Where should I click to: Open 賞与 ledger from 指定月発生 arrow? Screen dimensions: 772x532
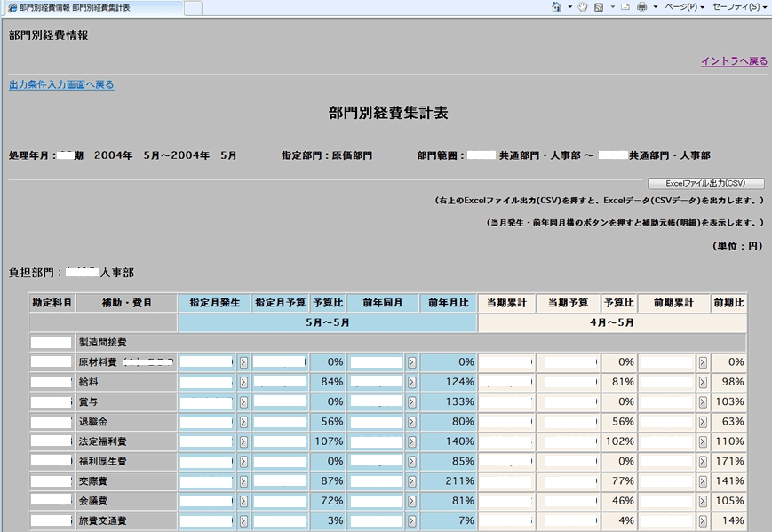click(243, 402)
